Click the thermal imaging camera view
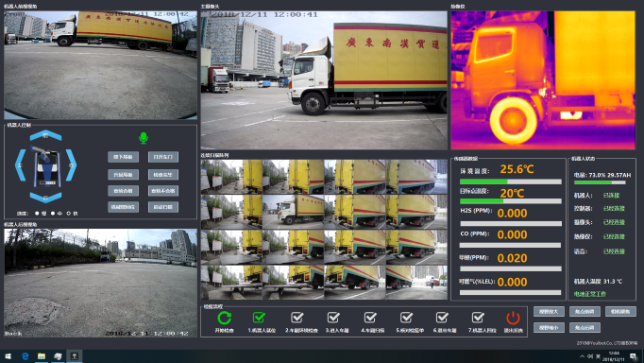 (x=543, y=80)
